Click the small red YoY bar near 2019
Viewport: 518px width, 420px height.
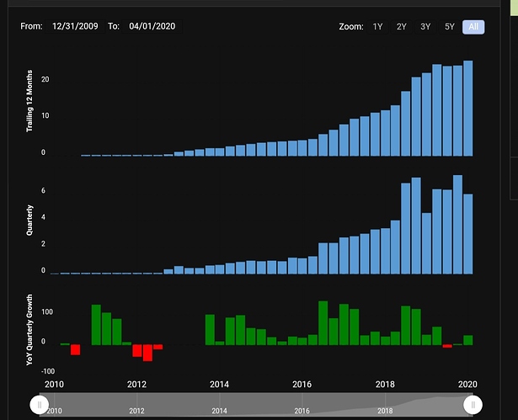pos(447,346)
